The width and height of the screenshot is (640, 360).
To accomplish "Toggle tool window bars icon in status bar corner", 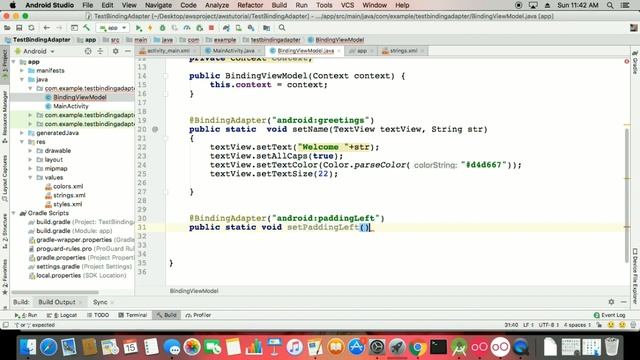I will [5, 325].
